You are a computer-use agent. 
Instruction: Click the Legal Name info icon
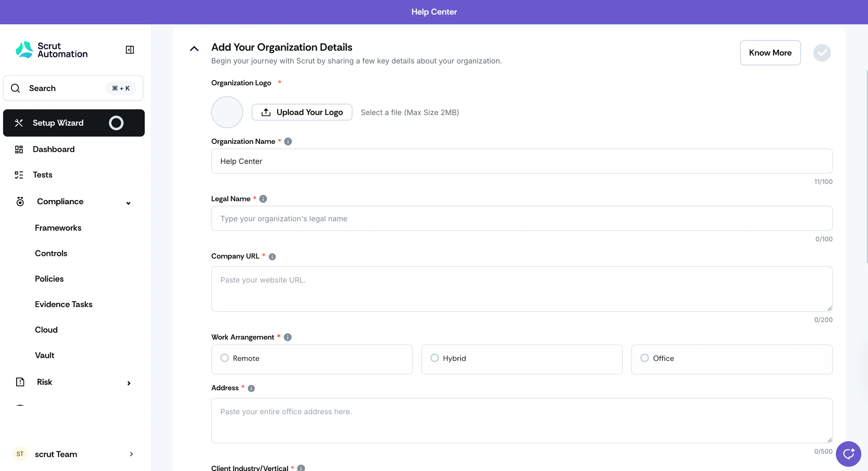click(263, 199)
